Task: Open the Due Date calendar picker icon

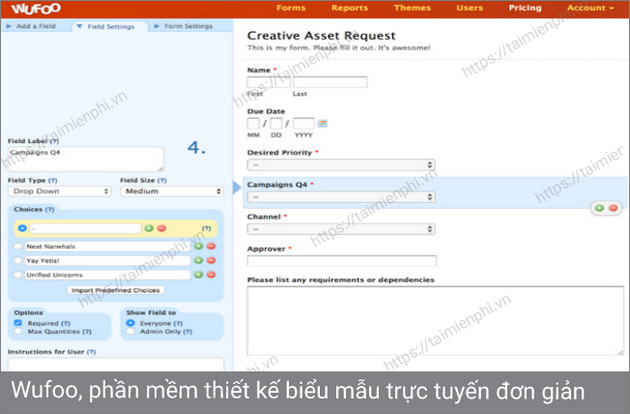Action: tap(322, 123)
